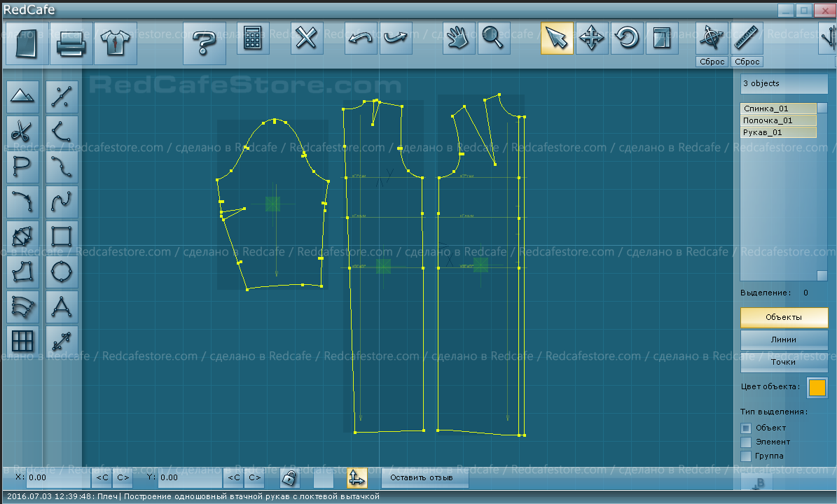This screenshot has height=504, width=837.
Task: Click the origin/axis crosshair tool
Action: click(712, 38)
